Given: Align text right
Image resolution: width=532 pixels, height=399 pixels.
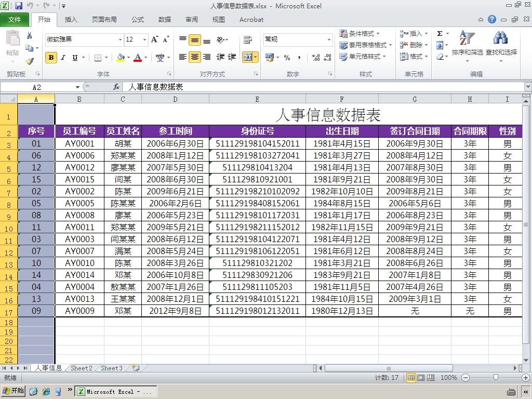Looking at the screenshot, I should coord(207,57).
